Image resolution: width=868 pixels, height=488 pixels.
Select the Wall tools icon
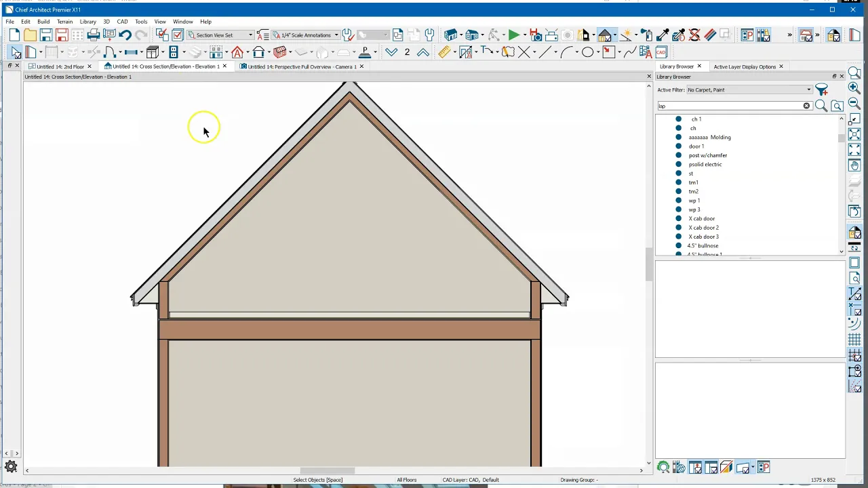[31, 52]
